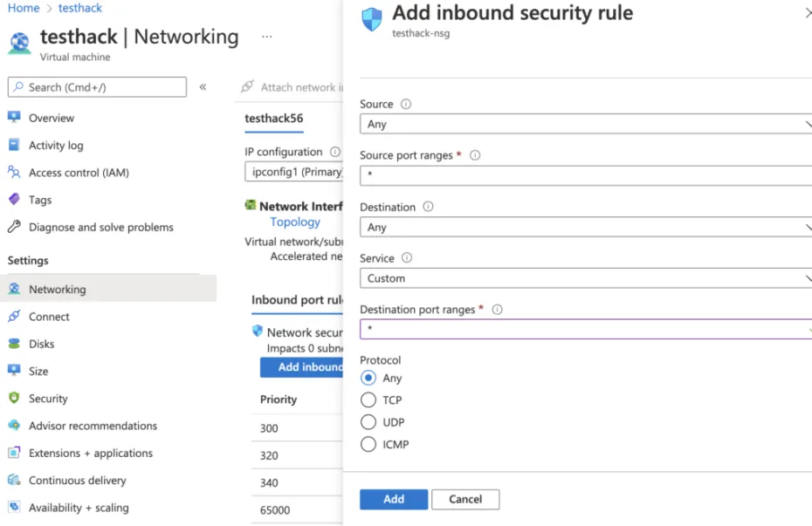
Task: Click the Connect menu icon
Action: point(14,316)
